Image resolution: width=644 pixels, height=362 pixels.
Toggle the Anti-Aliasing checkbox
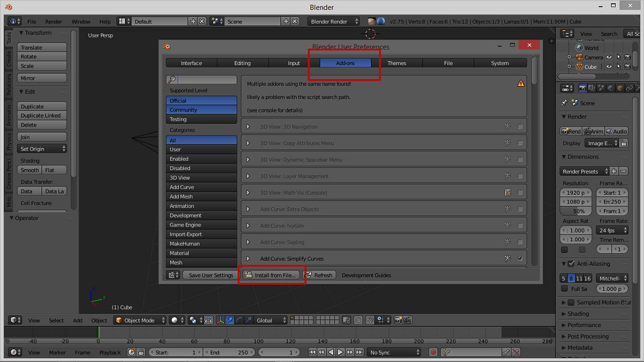coord(571,263)
